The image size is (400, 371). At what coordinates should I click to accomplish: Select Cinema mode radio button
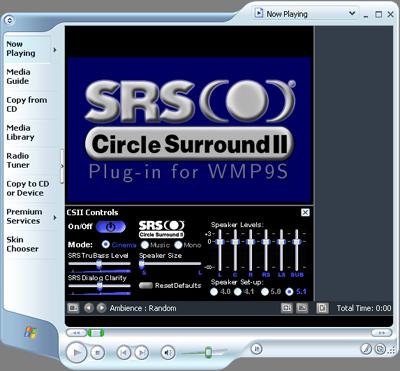click(x=106, y=244)
